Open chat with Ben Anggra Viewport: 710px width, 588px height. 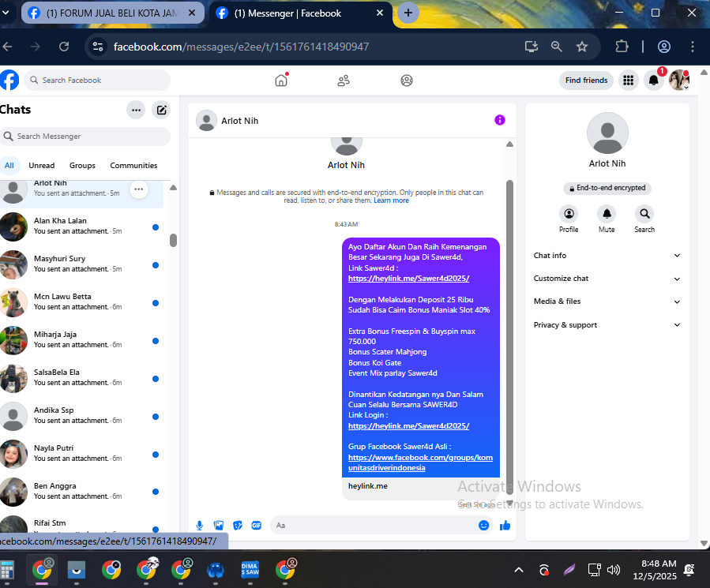pos(81,491)
